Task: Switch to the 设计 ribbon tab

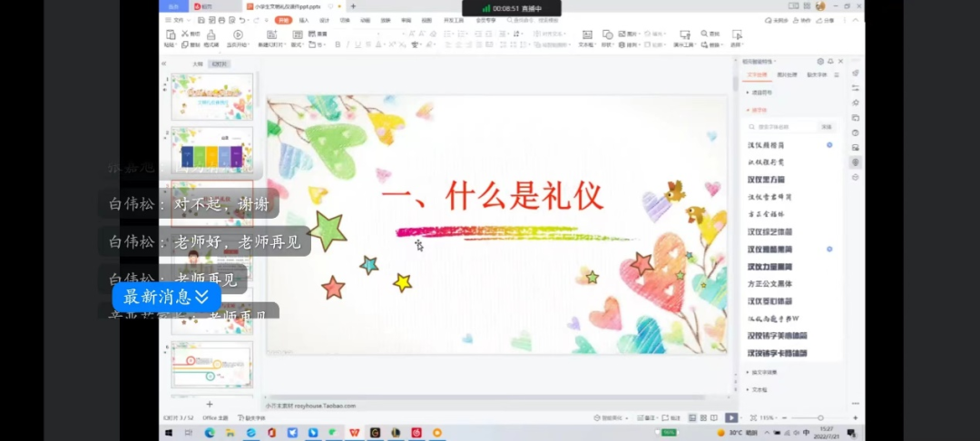Action: (324, 20)
